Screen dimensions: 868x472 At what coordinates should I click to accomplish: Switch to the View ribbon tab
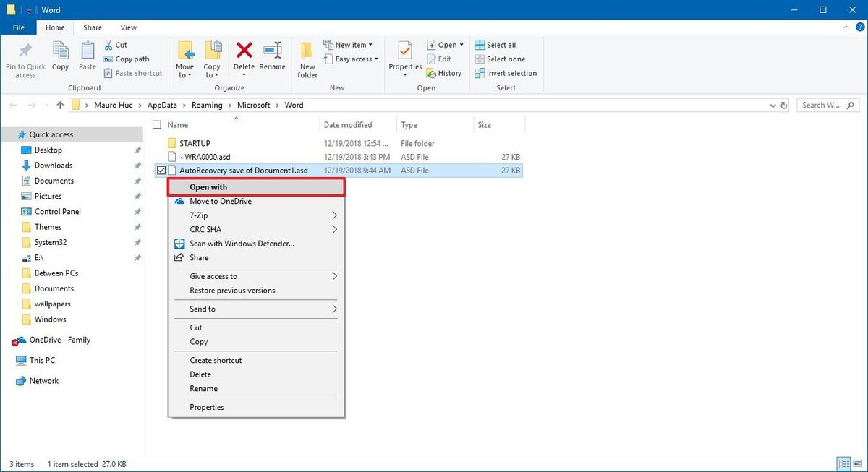point(128,27)
